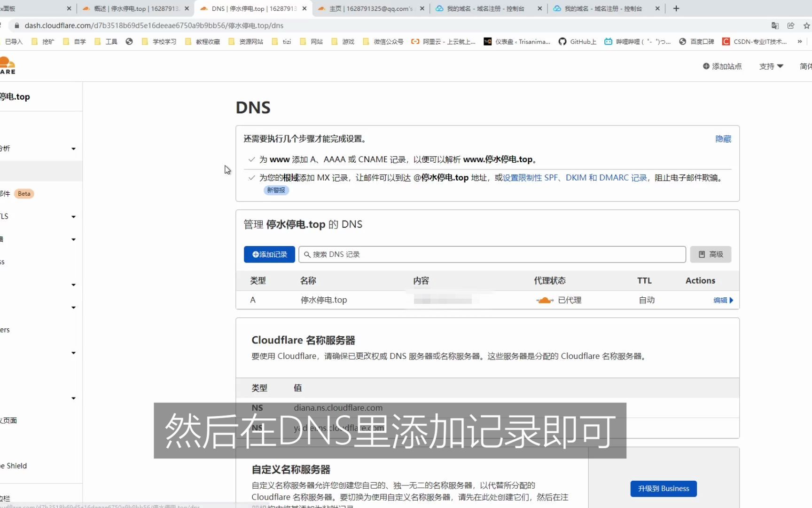
Task: Open the 阿里云 bookmark
Action: point(443,41)
